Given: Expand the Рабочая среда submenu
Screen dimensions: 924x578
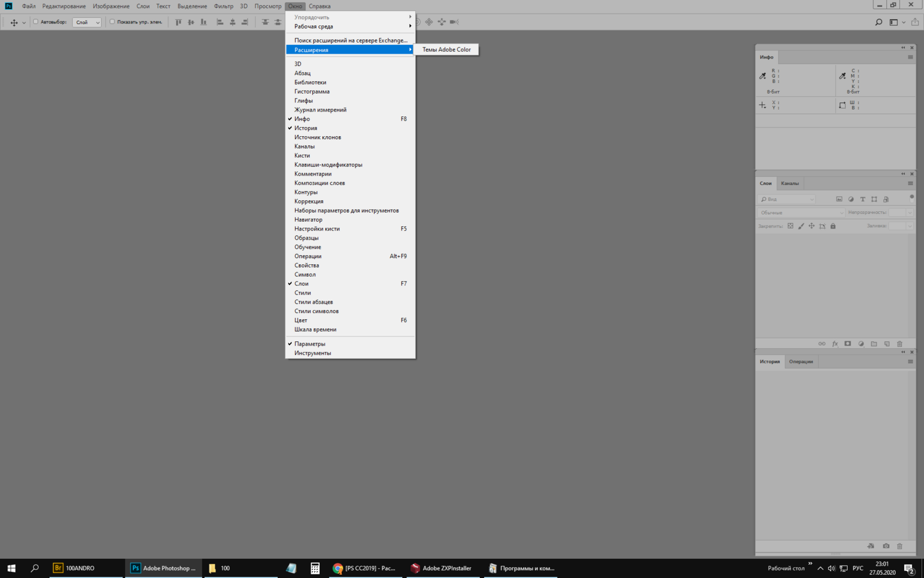Looking at the screenshot, I should pyautogui.click(x=350, y=26).
